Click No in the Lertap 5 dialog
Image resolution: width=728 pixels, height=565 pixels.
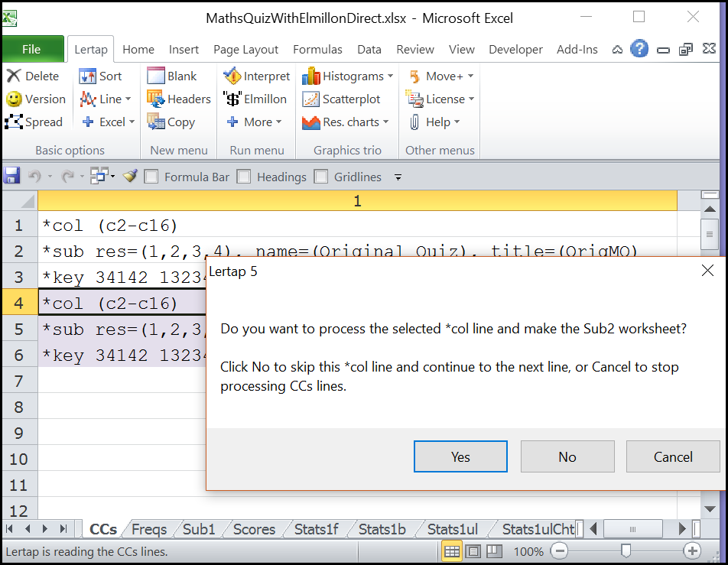click(567, 456)
